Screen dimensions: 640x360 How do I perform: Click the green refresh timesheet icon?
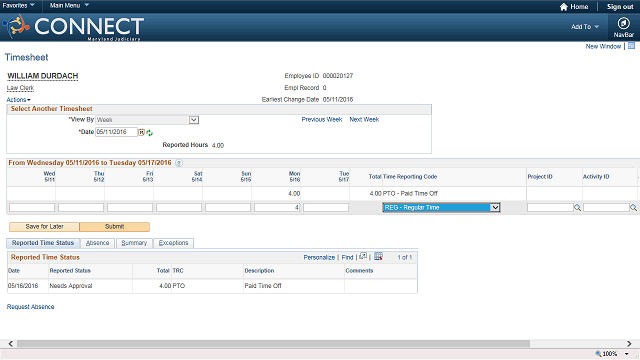click(149, 133)
